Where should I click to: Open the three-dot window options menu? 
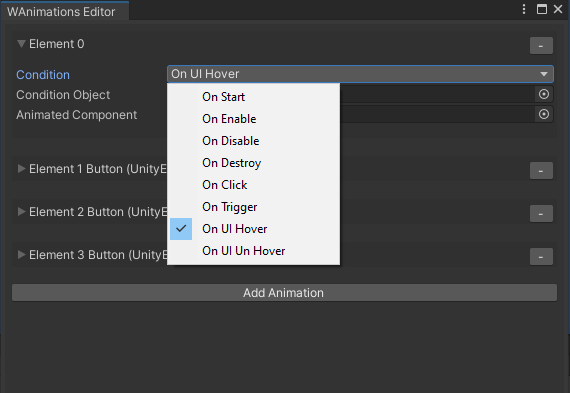pos(524,9)
